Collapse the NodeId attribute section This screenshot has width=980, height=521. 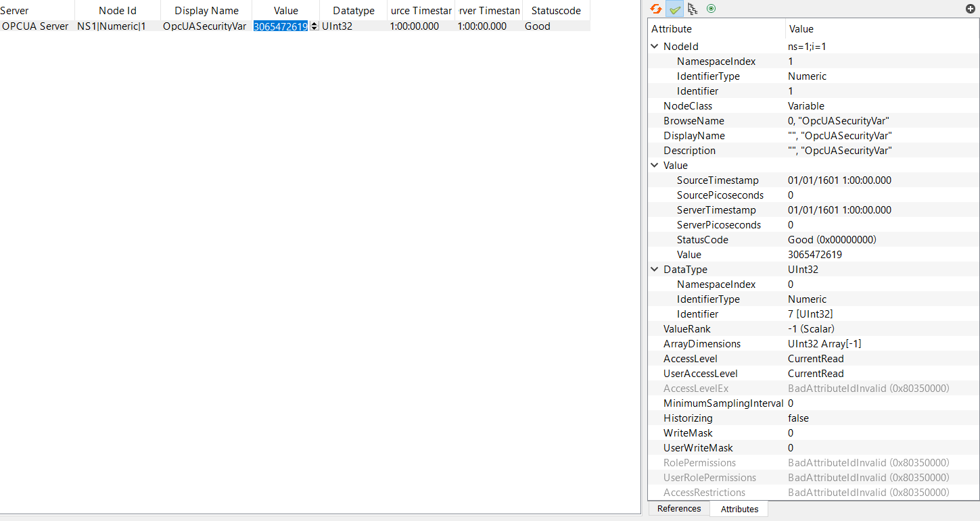click(654, 46)
